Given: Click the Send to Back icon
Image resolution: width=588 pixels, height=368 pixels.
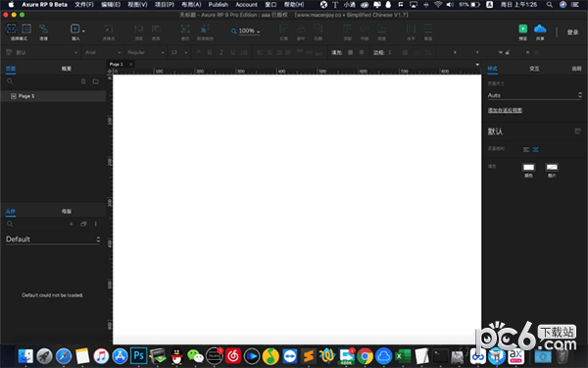Looking at the screenshot, I should tap(156, 28).
